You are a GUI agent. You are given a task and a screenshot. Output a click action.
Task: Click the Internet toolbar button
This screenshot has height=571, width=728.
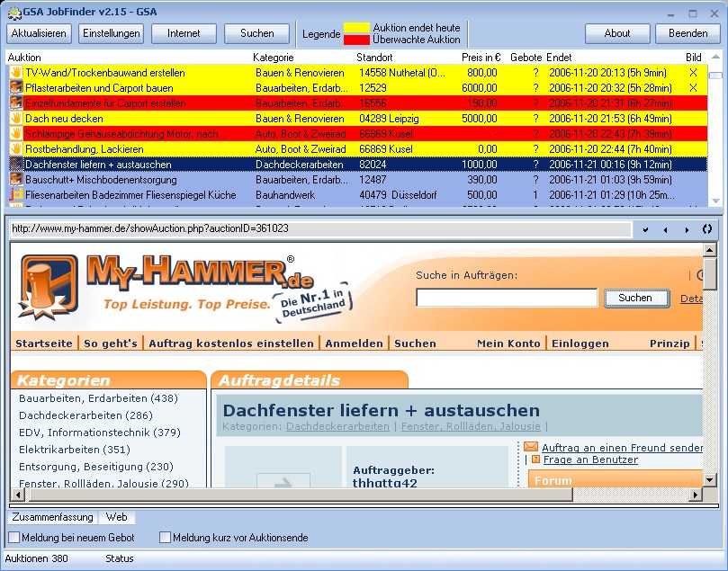tap(184, 33)
